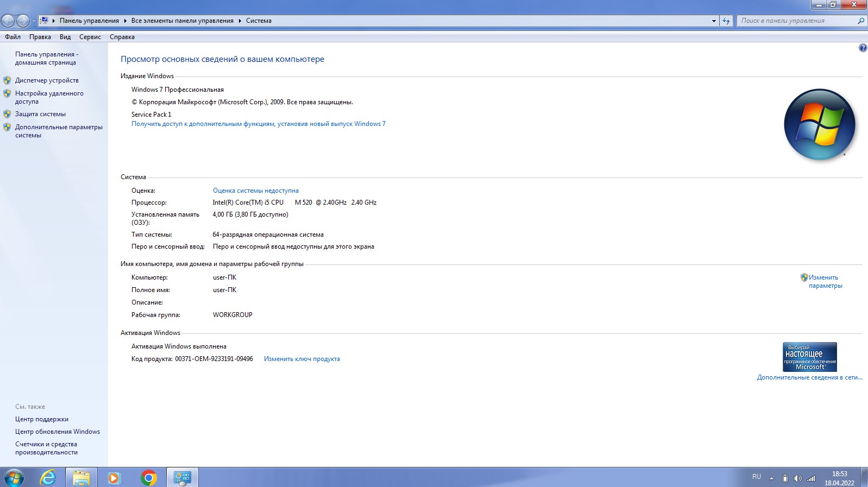Image resolution: width=868 pixels, height=487 pixels.
Task: Click the RU language indicator
Action: pyautogui.click(x=757, y=477)
